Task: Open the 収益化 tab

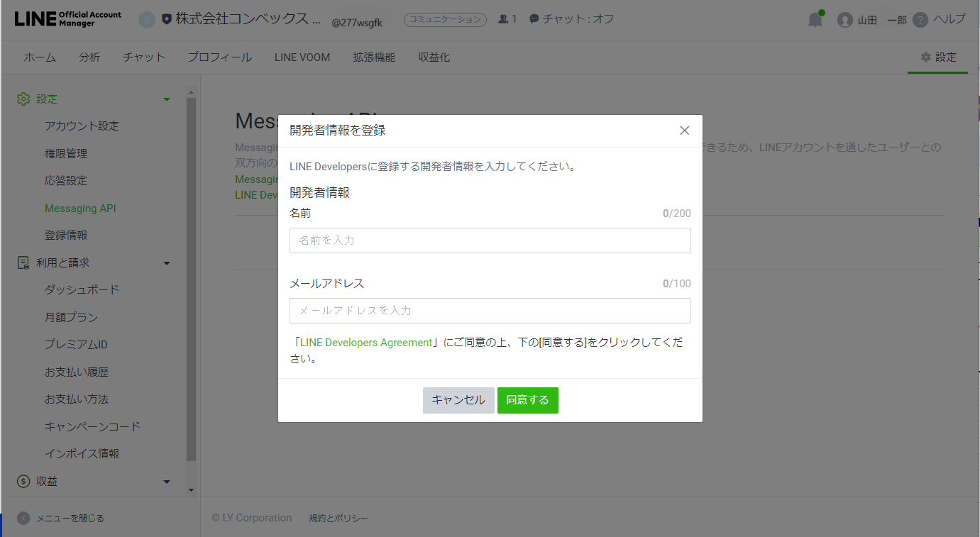Action: (434, 57)
